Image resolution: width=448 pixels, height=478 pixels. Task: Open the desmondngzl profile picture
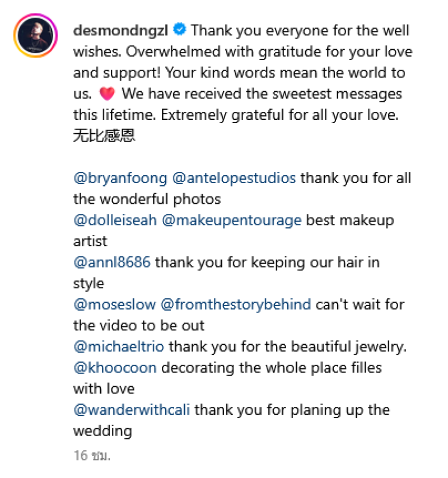point(35,37)
